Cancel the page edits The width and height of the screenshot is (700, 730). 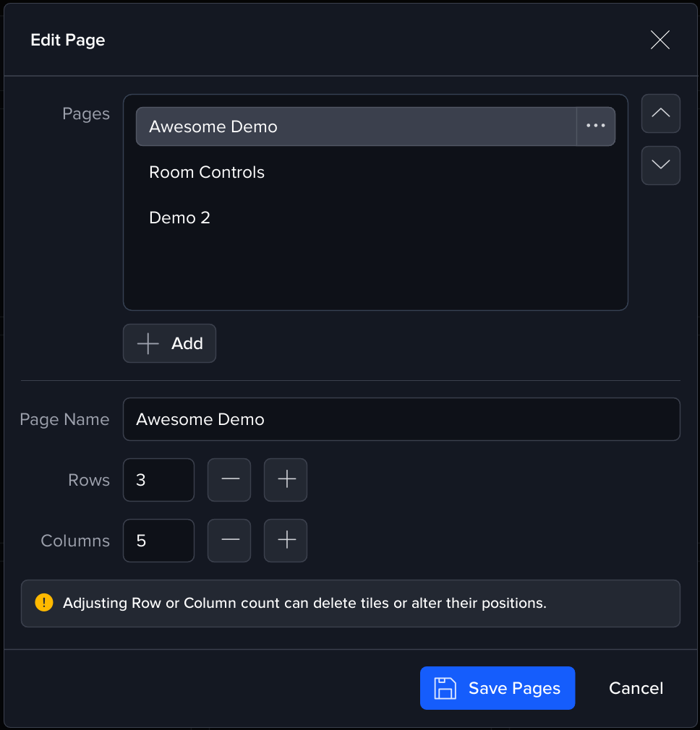click(636, 688)
